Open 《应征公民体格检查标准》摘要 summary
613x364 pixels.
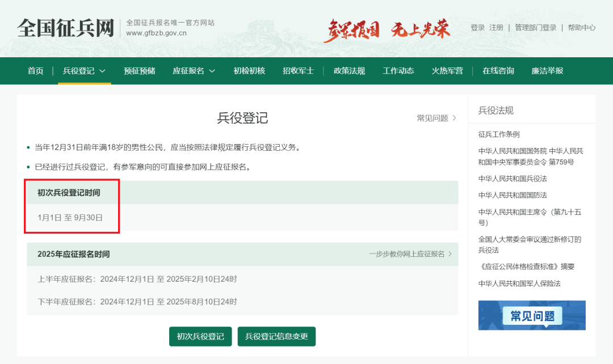tap(528, 266)
